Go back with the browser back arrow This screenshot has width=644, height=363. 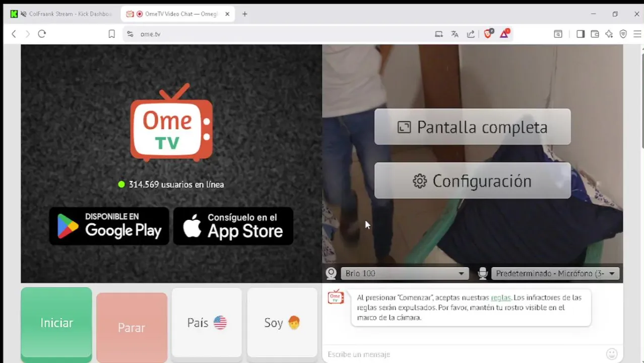pyautogui.click(x=14, y=34)
